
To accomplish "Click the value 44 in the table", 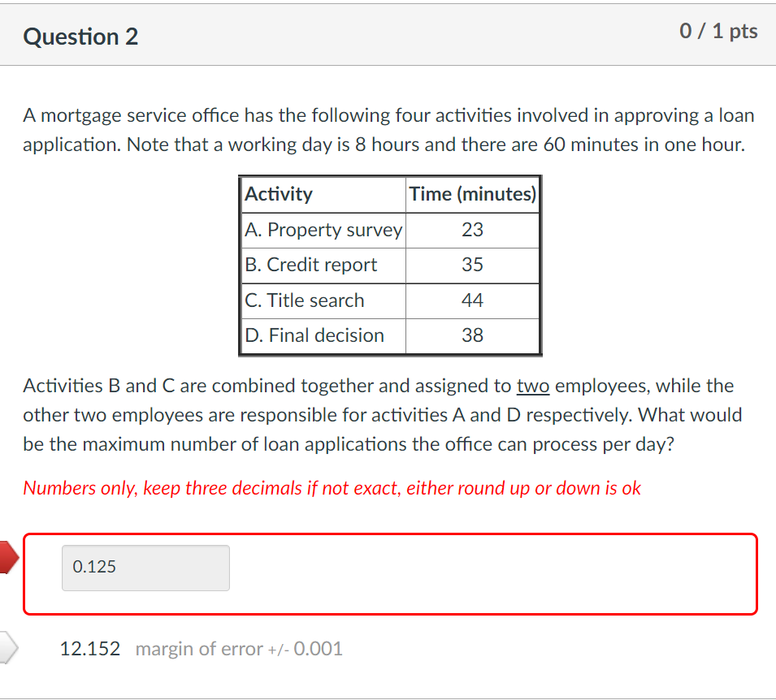I will [472, 300].
